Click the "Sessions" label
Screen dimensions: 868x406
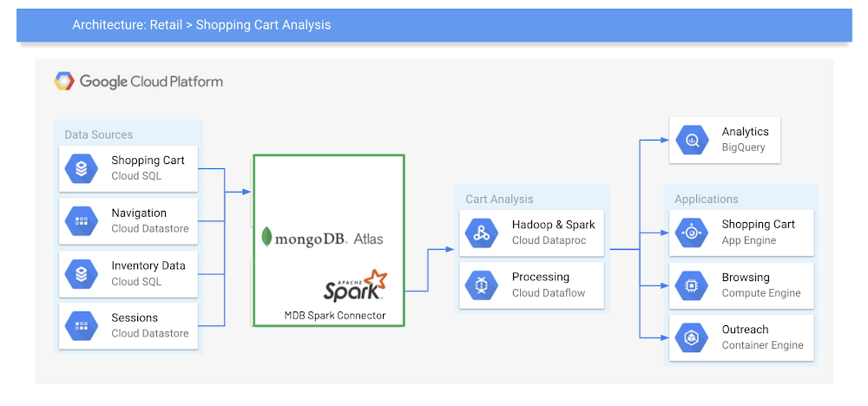click(x=135, y=318)
